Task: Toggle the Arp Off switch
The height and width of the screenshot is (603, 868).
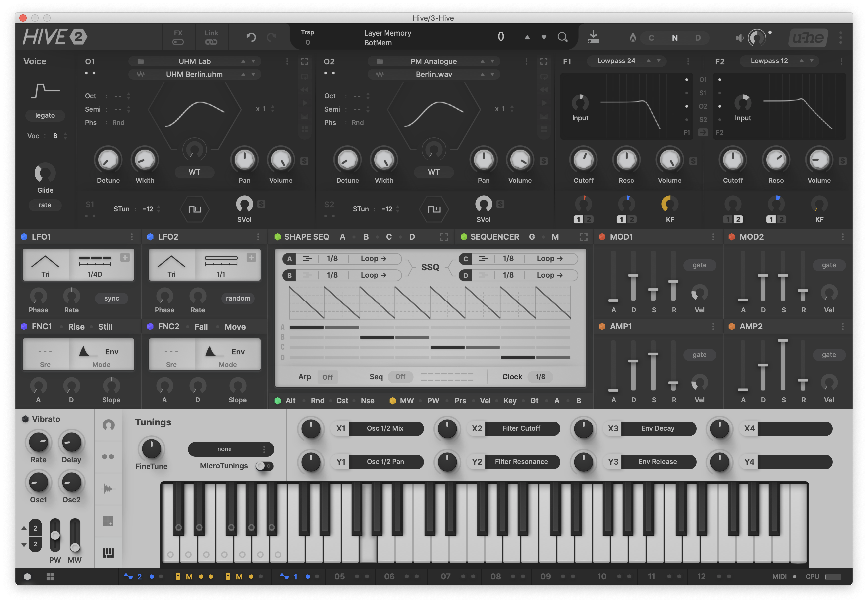Action: [x=327, y=377]
